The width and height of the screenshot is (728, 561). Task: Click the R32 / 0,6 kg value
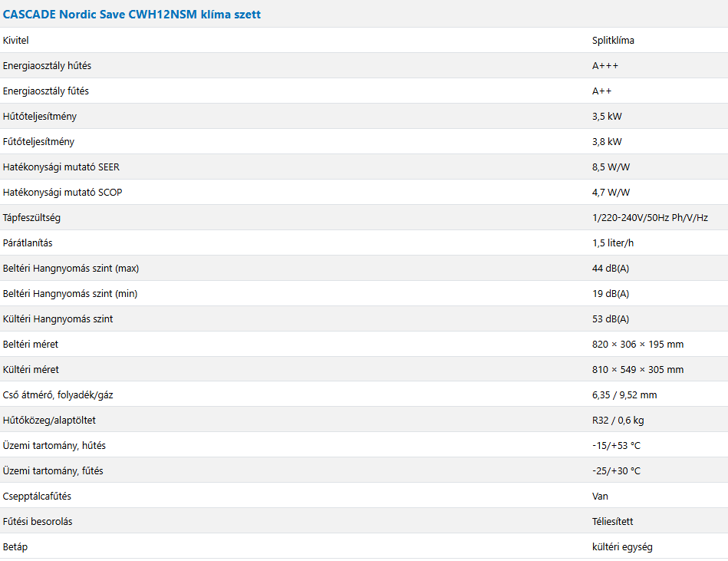pos(618,421)
